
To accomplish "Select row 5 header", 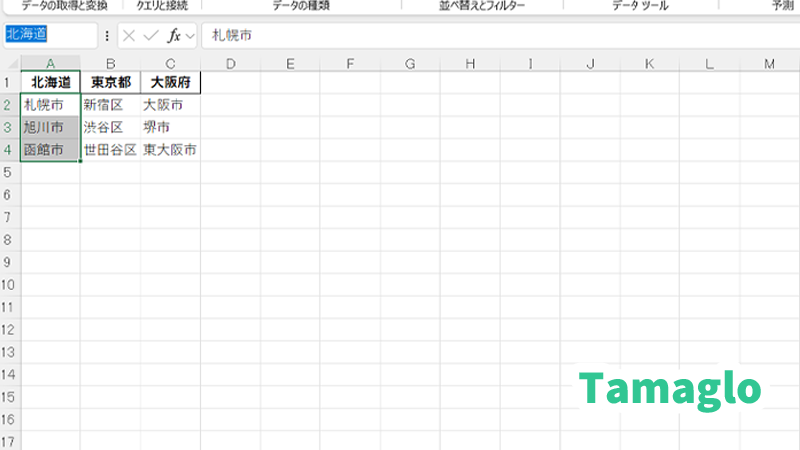I will (9, 172).
